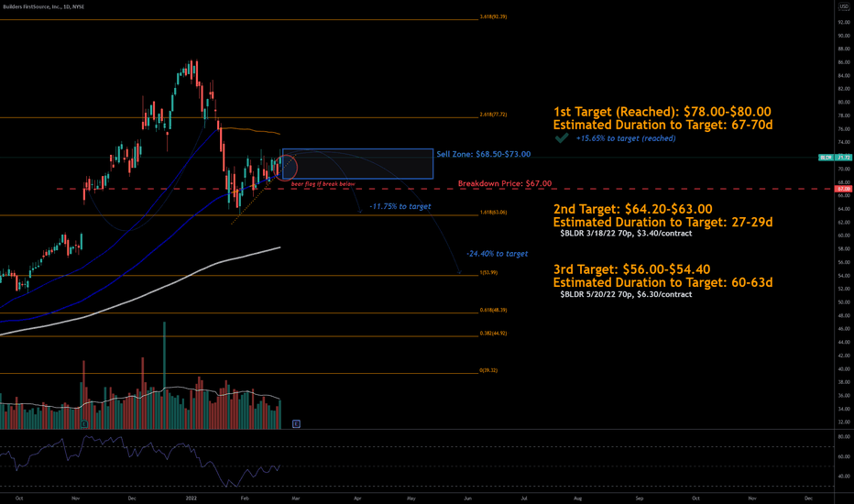Click the Dec label after Nov 2022

(x=809, y=498)
